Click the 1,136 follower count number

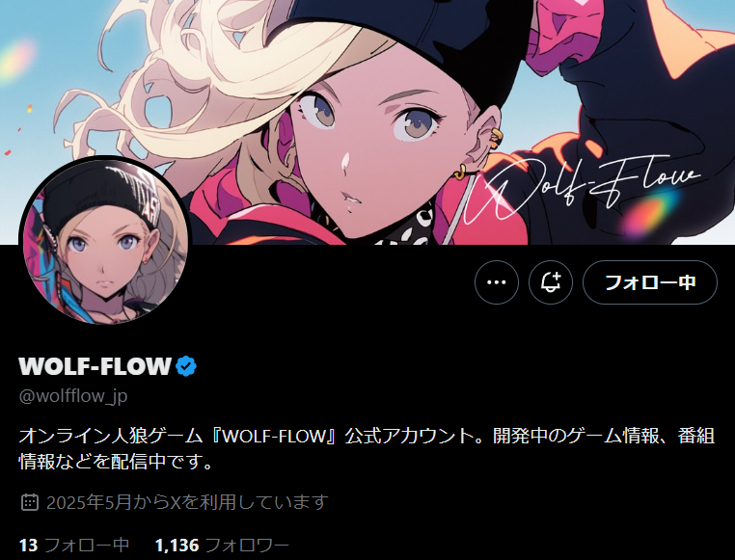tap(177, 545)
